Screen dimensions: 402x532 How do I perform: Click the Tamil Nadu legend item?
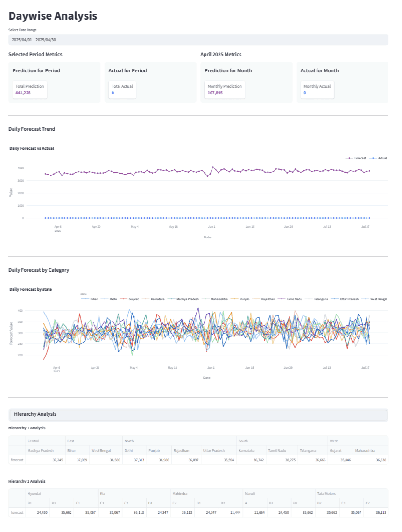[x=289, y=299]
